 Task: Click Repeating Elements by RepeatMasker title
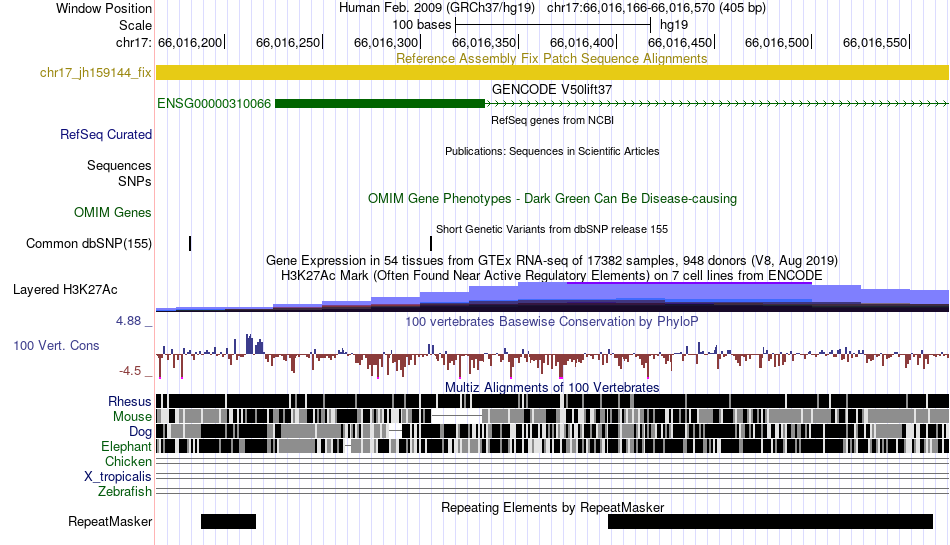point(552,507)
